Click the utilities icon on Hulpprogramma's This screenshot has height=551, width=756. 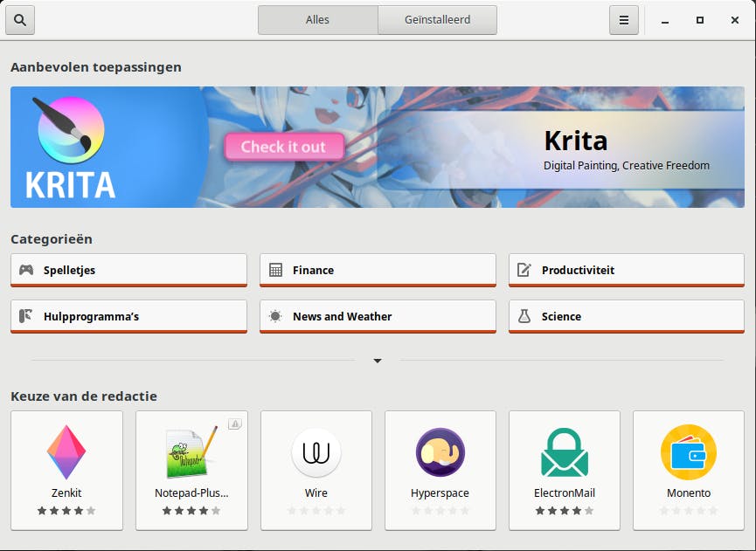click(25, 316)
